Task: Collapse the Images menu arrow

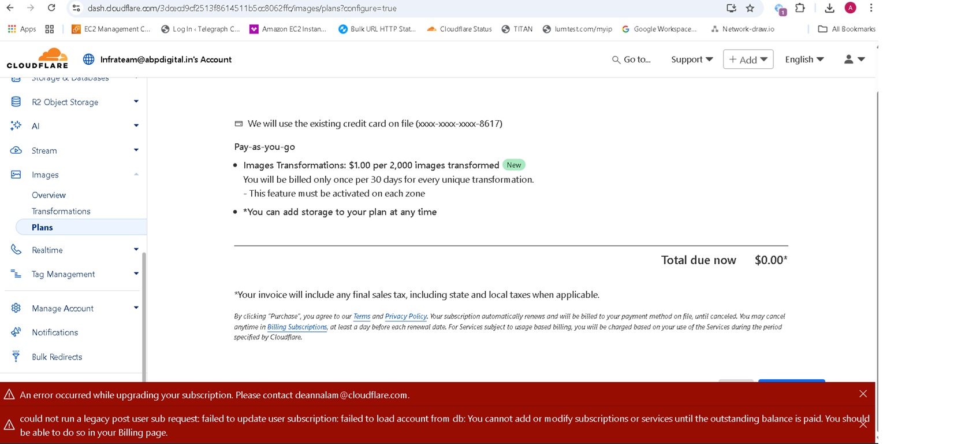Action: 136,175
